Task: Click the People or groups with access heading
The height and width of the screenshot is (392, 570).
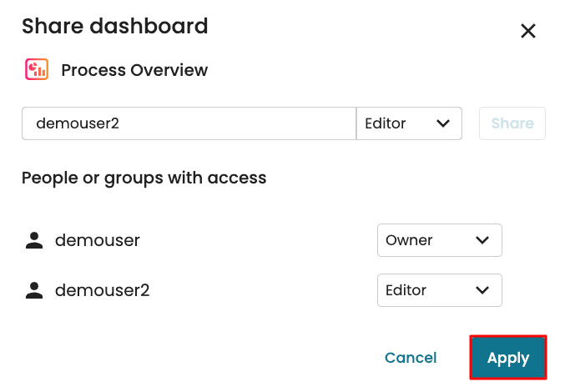Action: (144, 178)
